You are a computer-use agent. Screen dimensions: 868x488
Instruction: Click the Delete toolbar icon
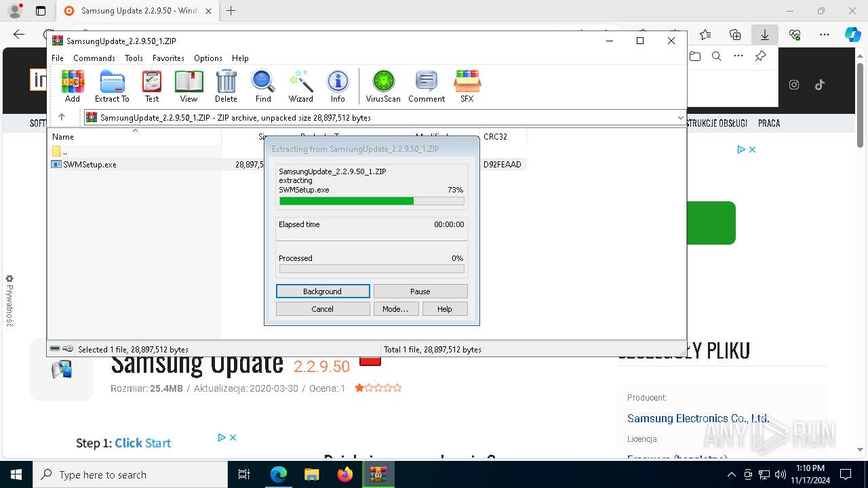point(226,86)
